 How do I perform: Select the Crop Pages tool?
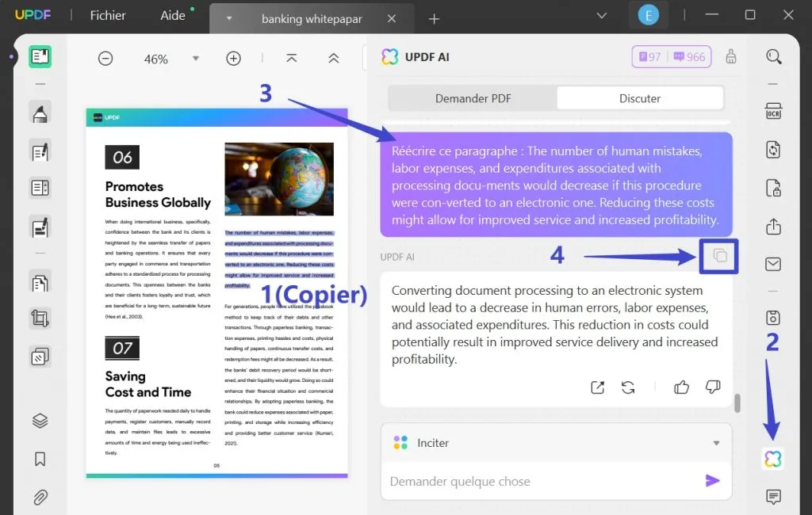(40, 319)
